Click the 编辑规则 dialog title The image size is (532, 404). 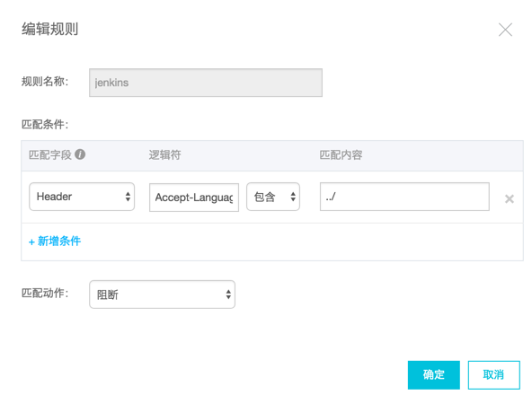tap(50, 29)
